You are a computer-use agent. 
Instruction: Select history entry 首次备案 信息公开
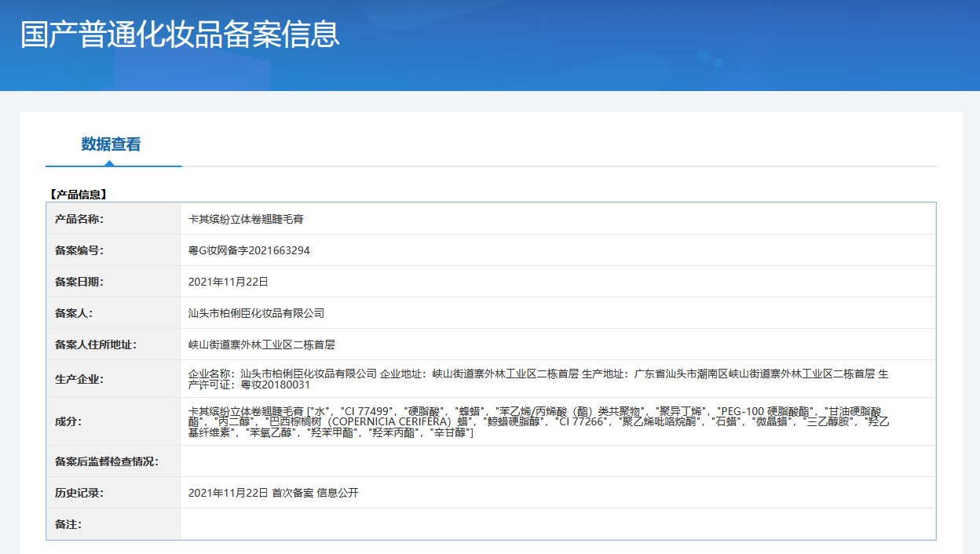click(x=315, y=493)
